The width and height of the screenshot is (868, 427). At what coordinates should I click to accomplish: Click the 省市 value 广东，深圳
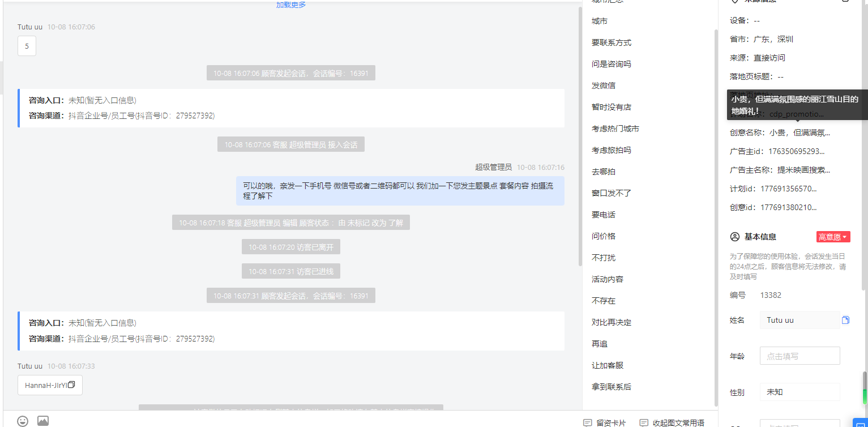773,39
